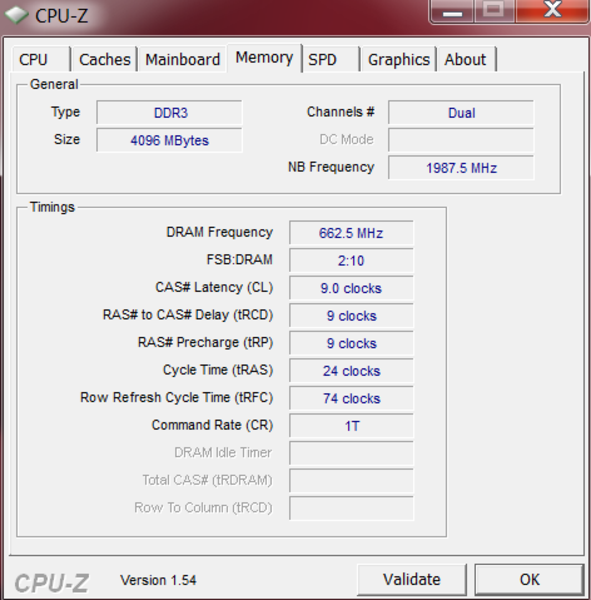The width and height of the screenshot is (591, 600).
Task: Click the tRFC value 74 clocks
Action: tap(351, 398)
